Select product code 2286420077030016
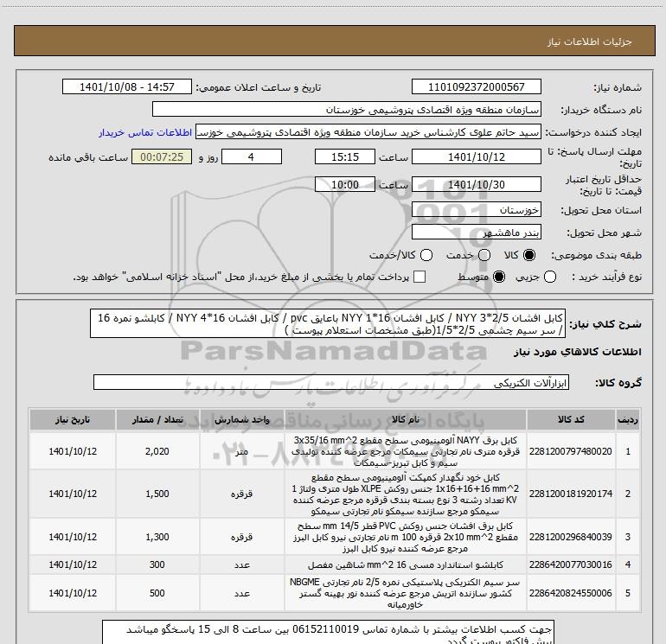 tap(571, 564)
